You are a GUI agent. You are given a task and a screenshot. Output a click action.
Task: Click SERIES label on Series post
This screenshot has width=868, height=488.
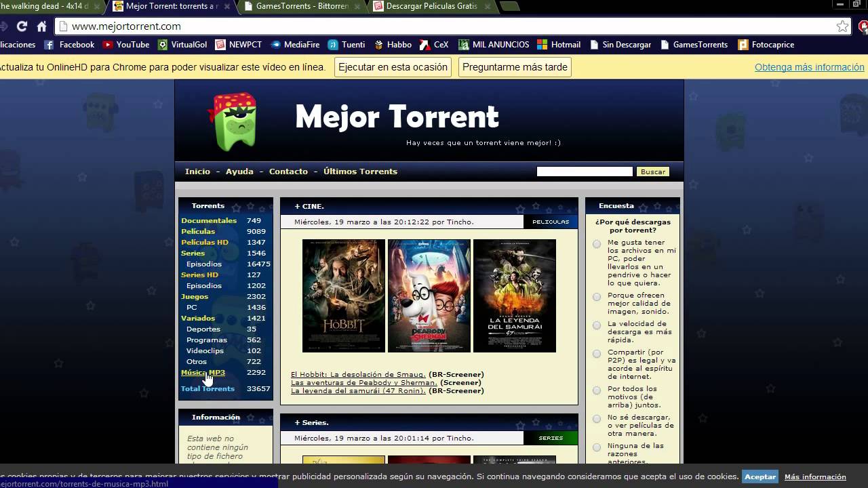(x=551, y=438)
